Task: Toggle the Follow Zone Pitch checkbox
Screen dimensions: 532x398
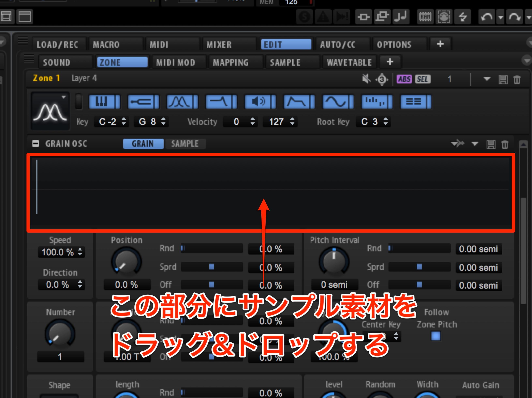Action: (436, 336)
